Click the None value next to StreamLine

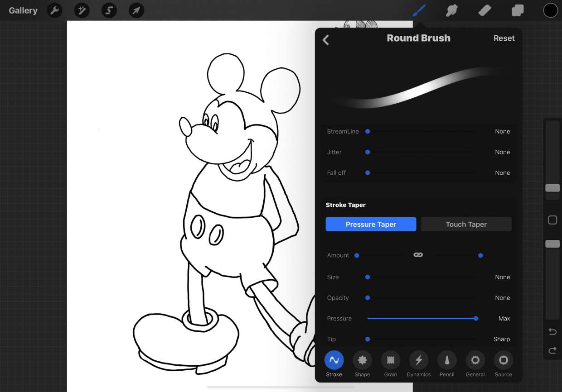[x=503, y=131]
